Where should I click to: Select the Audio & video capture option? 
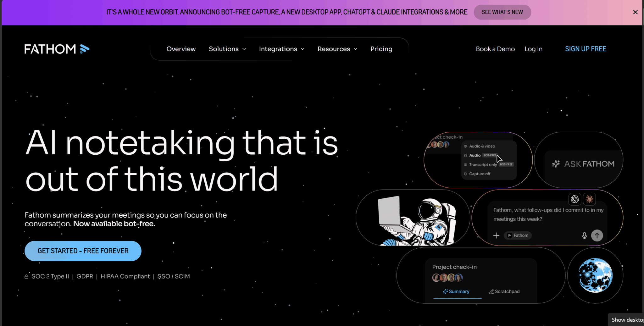point(479,146)
